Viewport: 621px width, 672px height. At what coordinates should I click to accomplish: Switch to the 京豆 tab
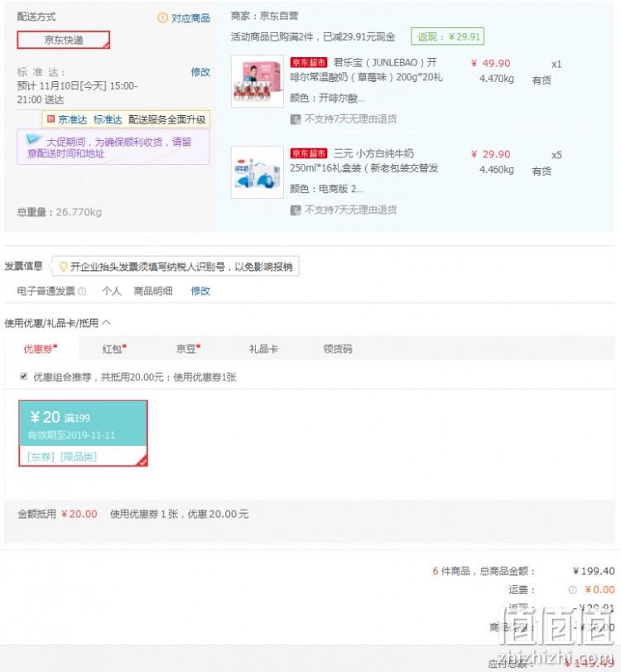(188, 348)
